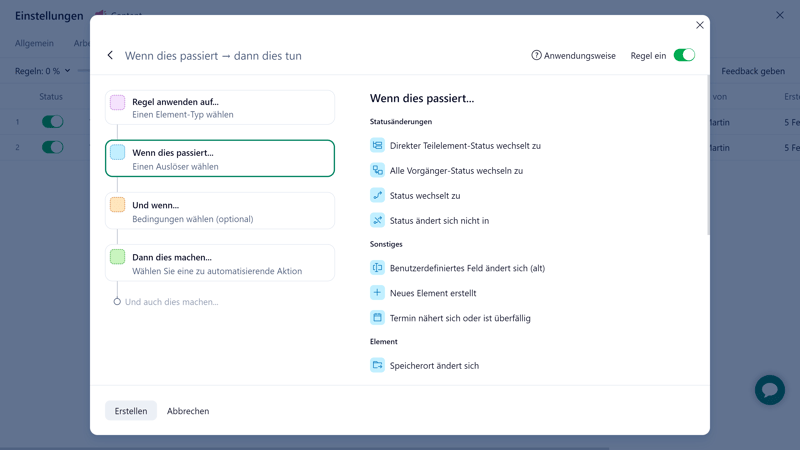Open the Anwendungsweise help link

[x=573, y=56]
